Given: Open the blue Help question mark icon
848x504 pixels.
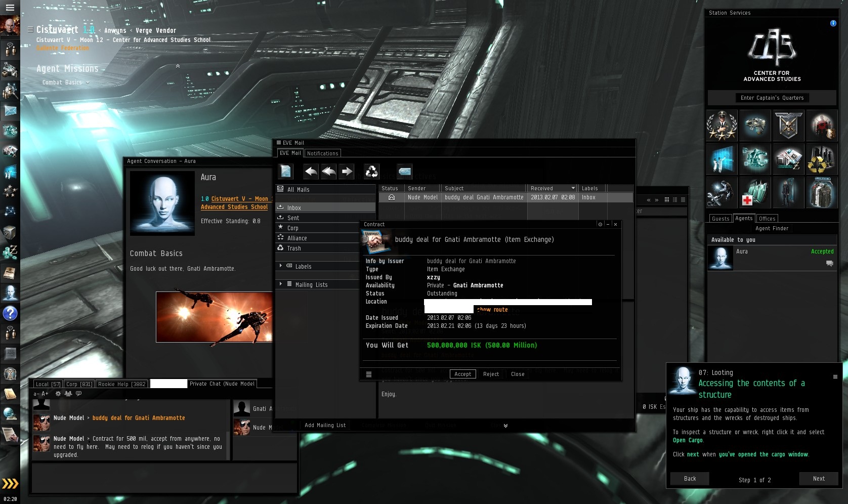Looking at the screenshot, I should (x=10, y=313).
